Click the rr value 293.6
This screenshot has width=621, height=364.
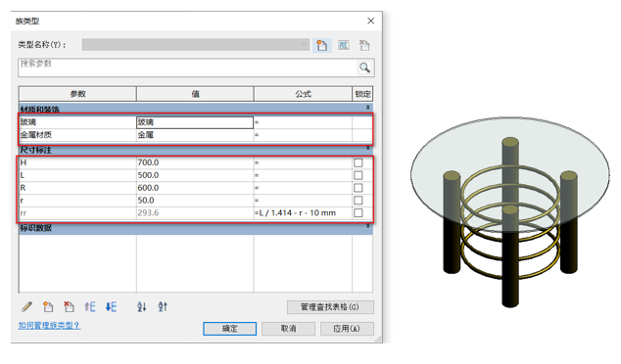(195, 213)
